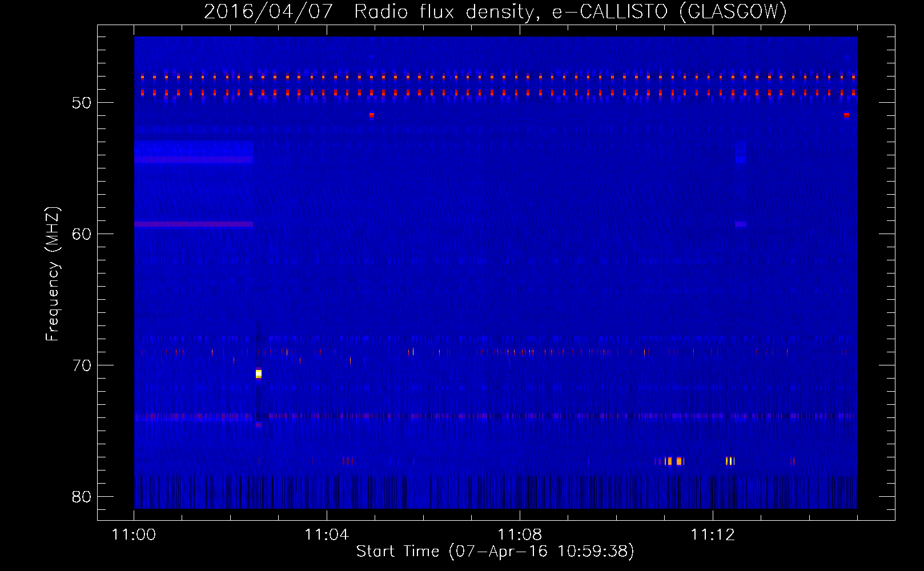This screenshot has height=571, width=924.
Task: Click the '11:08' time tick label
Action: pos(520,534)
